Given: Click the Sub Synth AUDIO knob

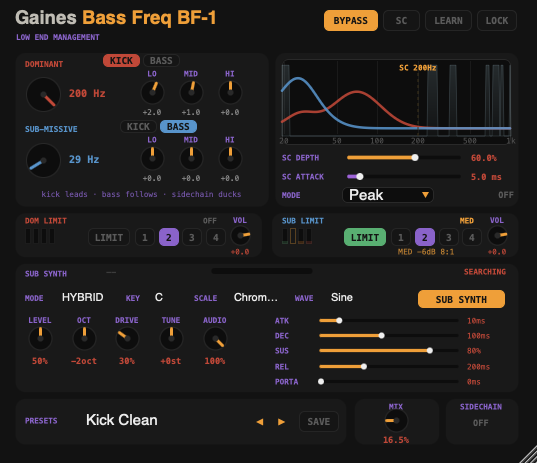Looking at the screenshot, I should 215,338.
